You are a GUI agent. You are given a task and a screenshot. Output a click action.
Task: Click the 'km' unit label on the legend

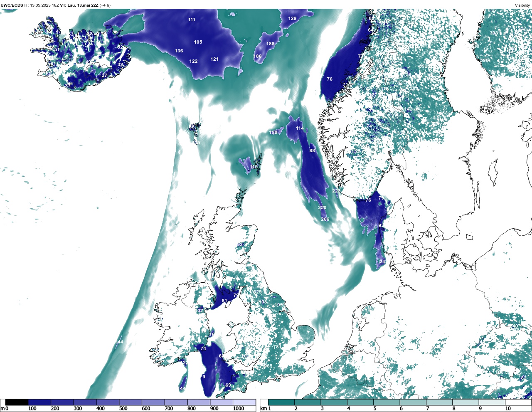(263, 409)
